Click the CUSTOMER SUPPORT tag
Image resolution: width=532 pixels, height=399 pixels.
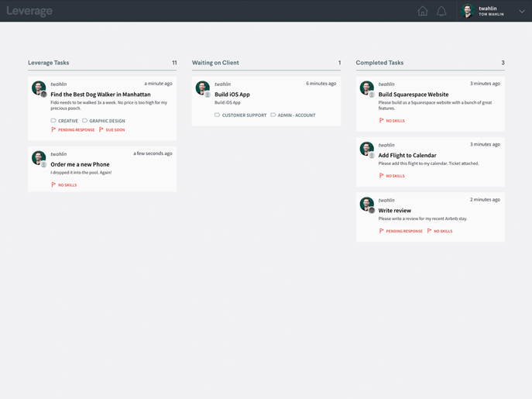[x=241, y=115]
